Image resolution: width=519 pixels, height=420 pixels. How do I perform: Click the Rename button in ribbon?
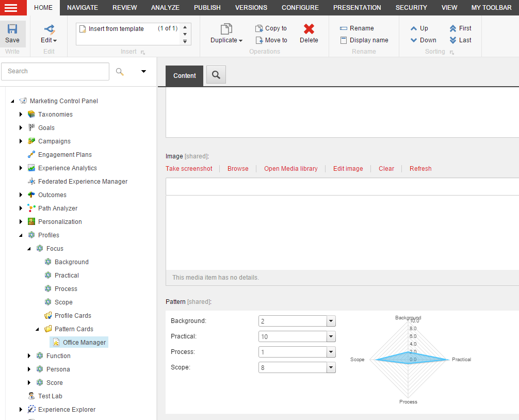357,28
